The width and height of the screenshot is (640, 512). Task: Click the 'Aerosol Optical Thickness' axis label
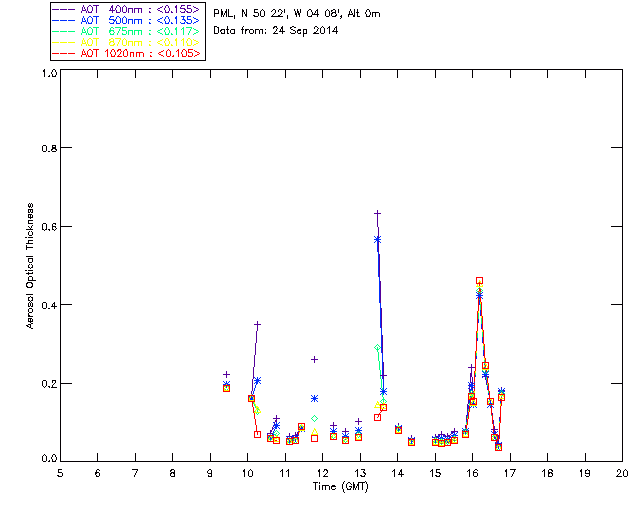point(30,266)
